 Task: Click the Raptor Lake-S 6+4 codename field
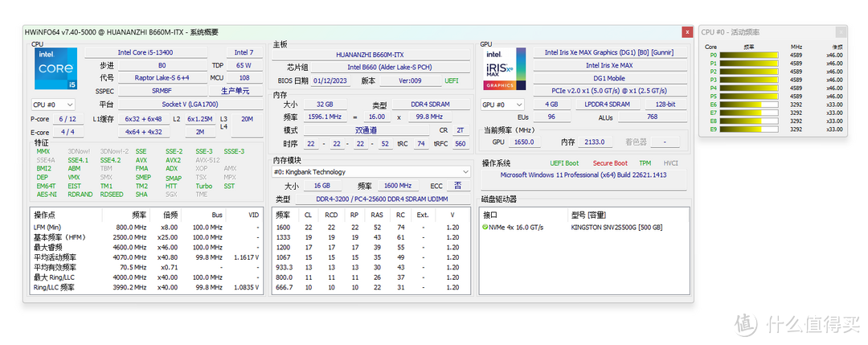(x=162, y=78)
